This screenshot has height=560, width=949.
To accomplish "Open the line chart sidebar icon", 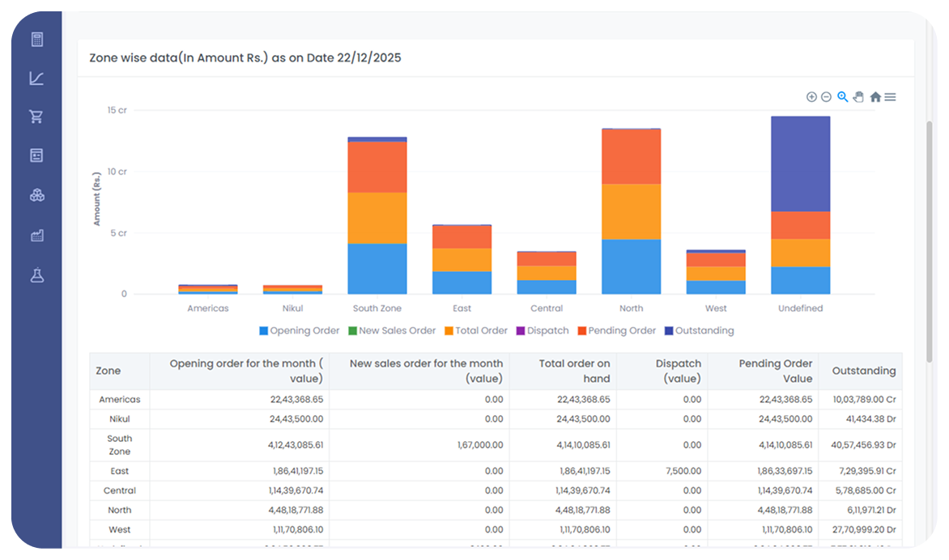I will click(x=36, y=78).
